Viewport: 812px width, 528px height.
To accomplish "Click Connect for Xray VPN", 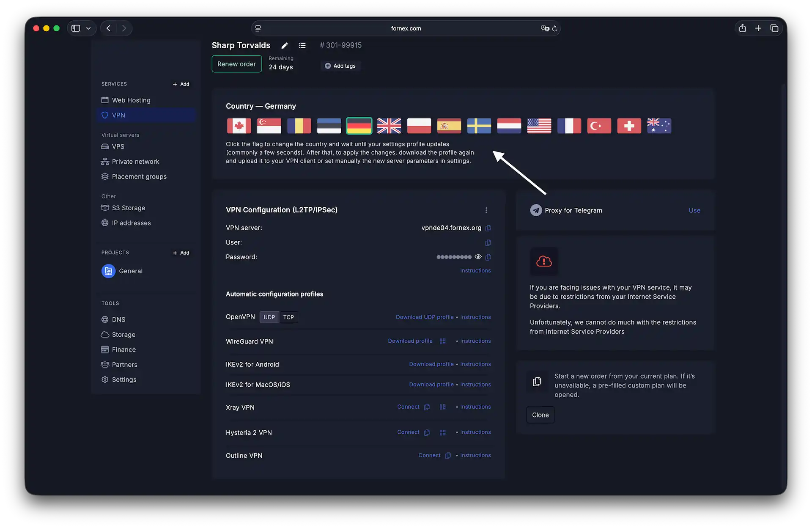I will (x=408, y=407).
